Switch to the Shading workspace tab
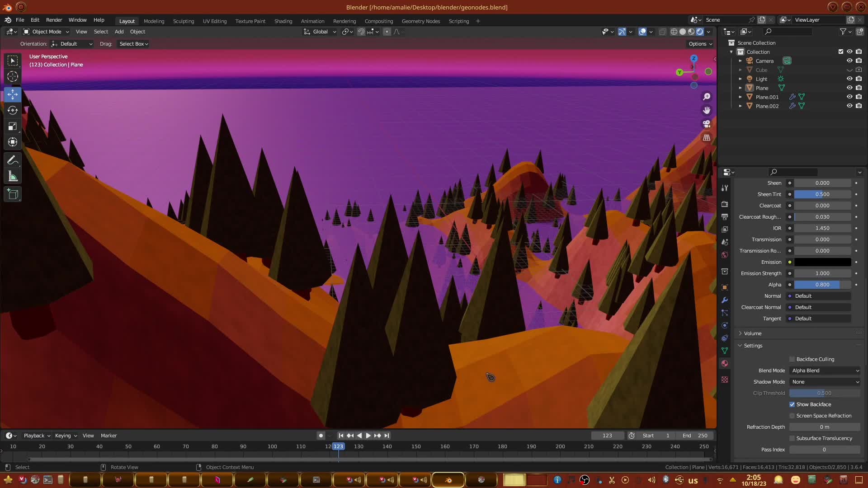Screen dimensions: 868x488 tap(283, 21)
